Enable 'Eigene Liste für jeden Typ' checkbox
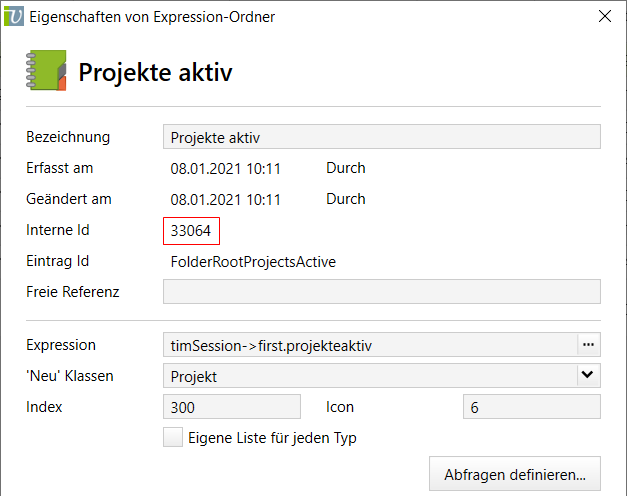 tap(173, 437)
